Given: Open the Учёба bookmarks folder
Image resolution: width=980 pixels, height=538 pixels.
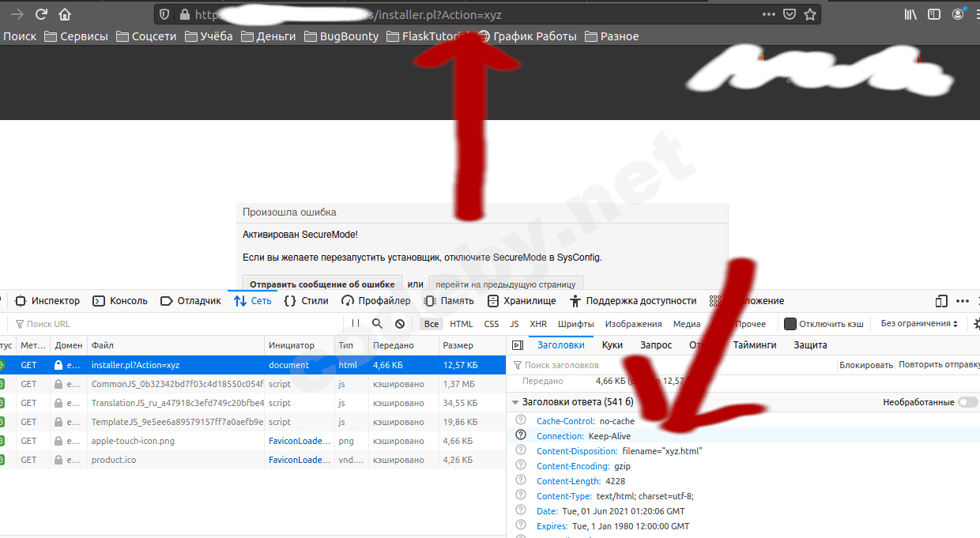Looking at the screenshot, I should point(209,36).
